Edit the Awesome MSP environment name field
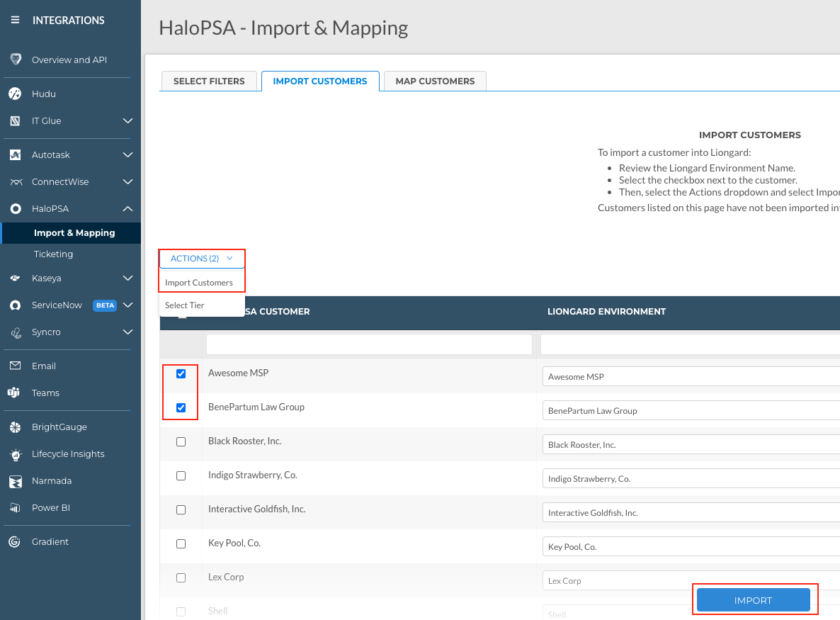The width and height of the screenshot is (840, 620). coord(691,377)
